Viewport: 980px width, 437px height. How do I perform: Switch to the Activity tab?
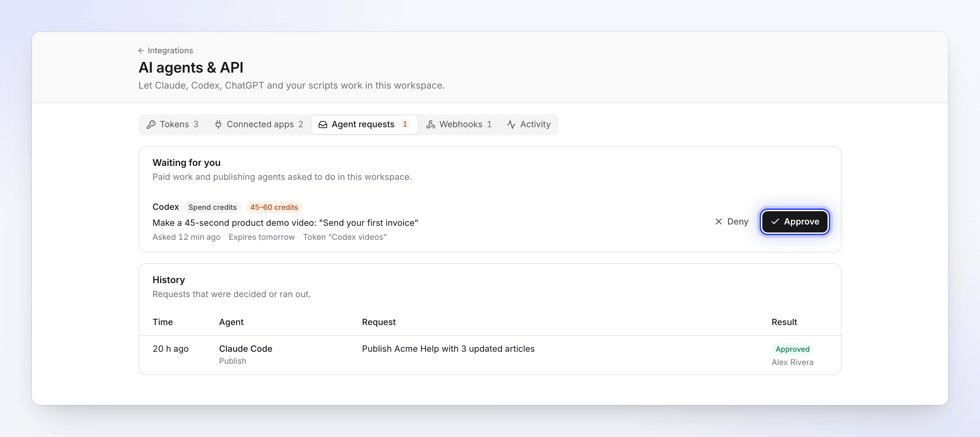528,125
